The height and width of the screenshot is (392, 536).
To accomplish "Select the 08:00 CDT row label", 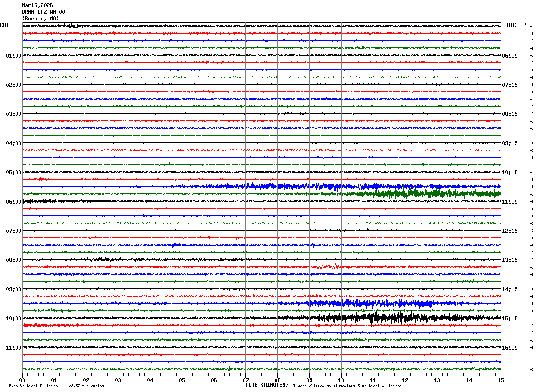I will (14, 260).
